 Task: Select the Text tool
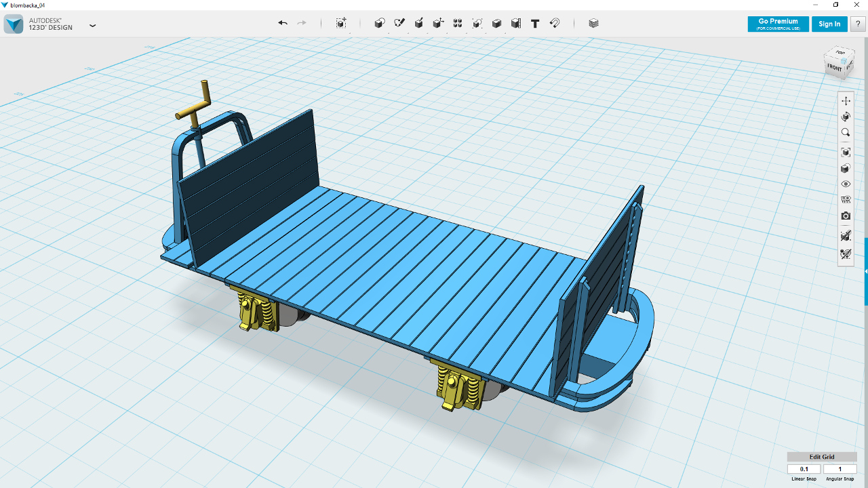coord(535,23)
